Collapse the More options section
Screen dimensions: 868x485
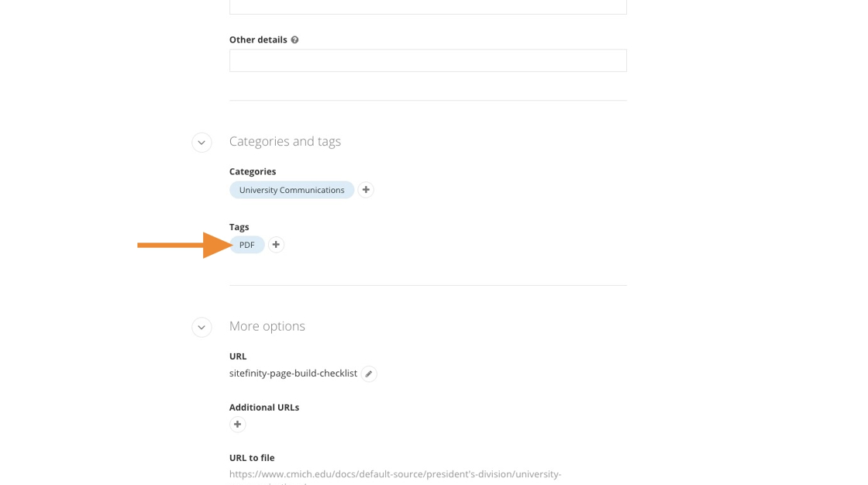coord(201,327)
